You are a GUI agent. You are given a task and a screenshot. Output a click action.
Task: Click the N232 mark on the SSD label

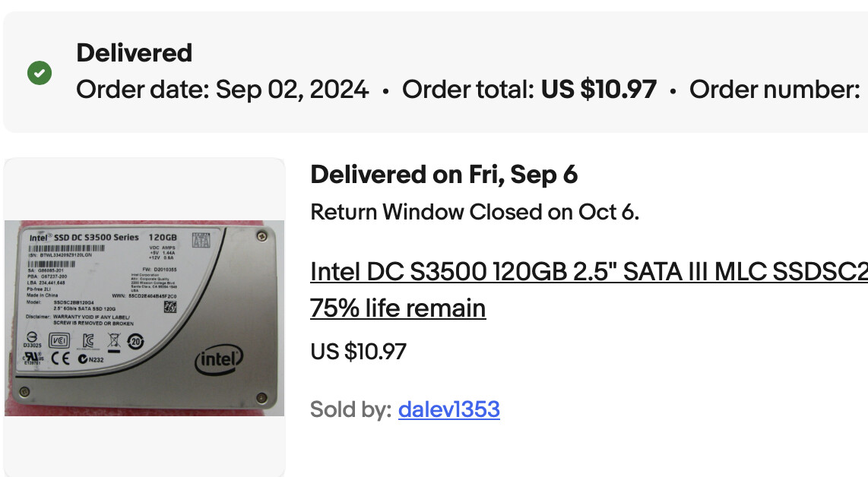(90, 359)
